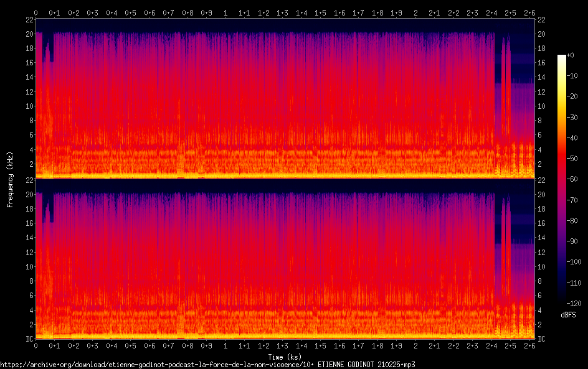Image resolution: width=588 pixels, height=369 pixels.
Task: Click the '1.5' tick on the top time axis
Action: point(320,12)
